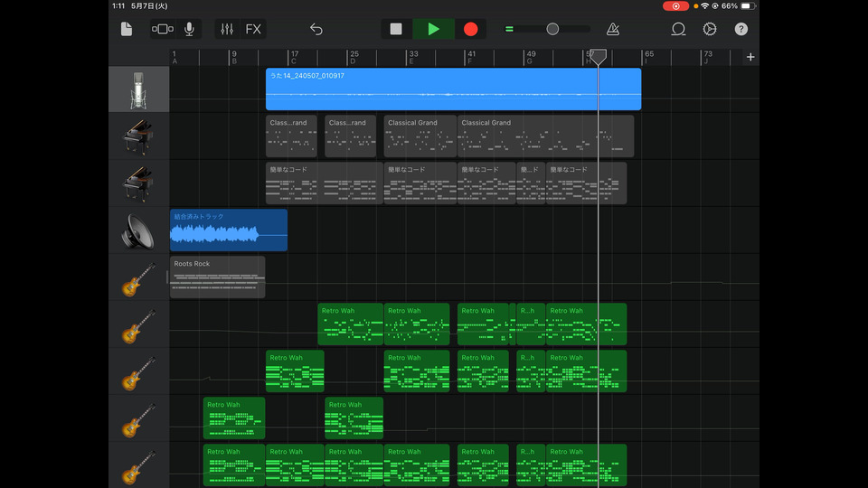Viewport: 868px width, 488px height.
Task: Open the help question mark
Action: [741, 29]
